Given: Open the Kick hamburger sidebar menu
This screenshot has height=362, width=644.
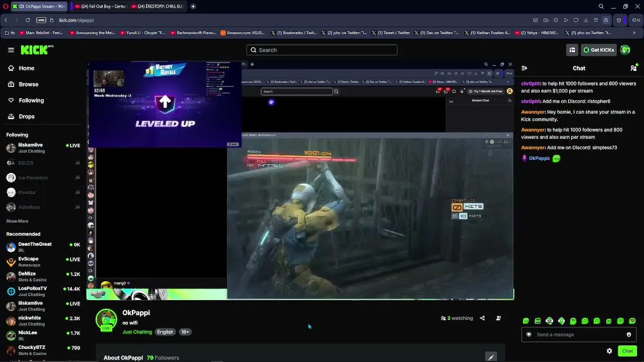Looking at the screenshot, I should click(x=11, y=50).
